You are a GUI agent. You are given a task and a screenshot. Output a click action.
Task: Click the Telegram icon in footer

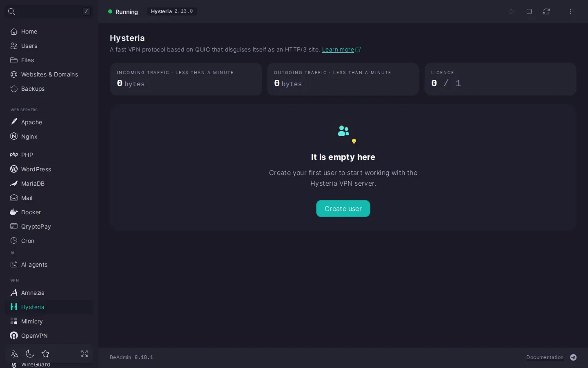pyautogui.click(x=573, y=357)
